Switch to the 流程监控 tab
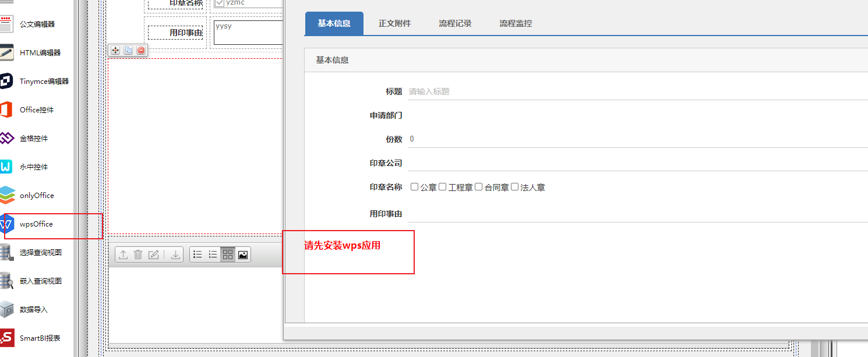The width and height of the screenshot is (868, 357). point(516,23)
